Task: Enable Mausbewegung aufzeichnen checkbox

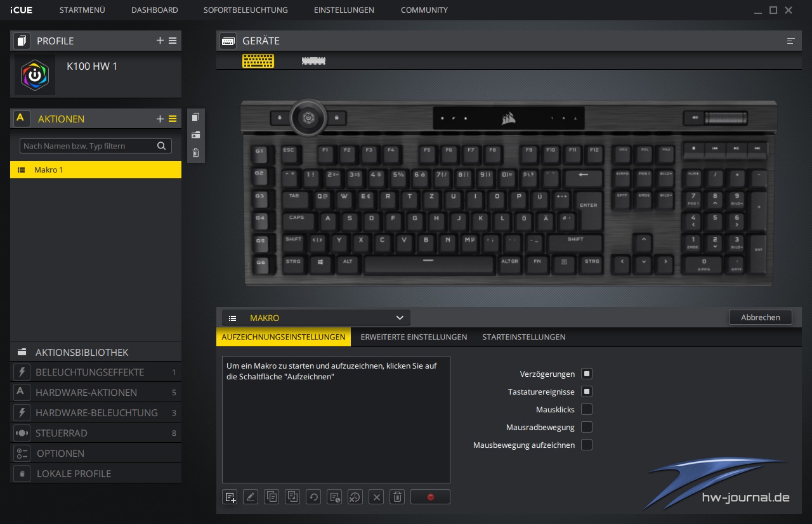Action: click(x=587, y=445)
